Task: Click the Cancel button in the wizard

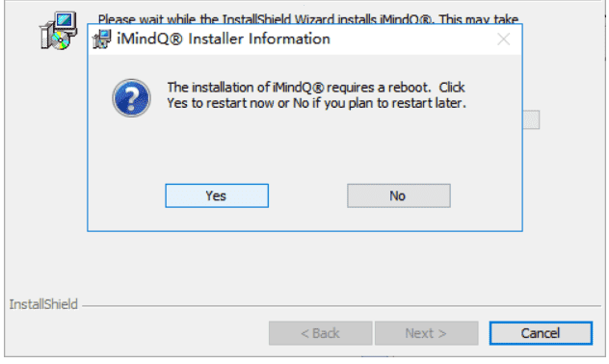Action: pos(541,333)
